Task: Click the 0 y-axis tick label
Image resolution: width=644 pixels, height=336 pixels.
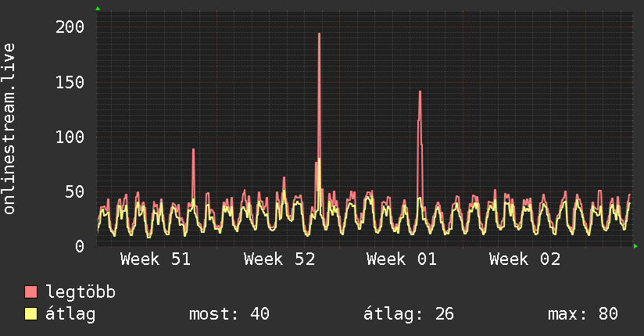Action: [80, 246]
